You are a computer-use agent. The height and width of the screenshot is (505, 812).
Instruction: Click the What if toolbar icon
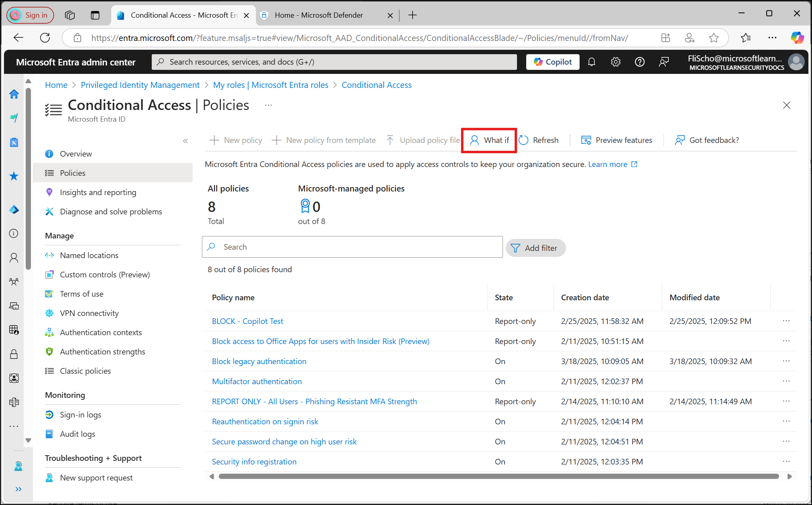pos(474,140)
